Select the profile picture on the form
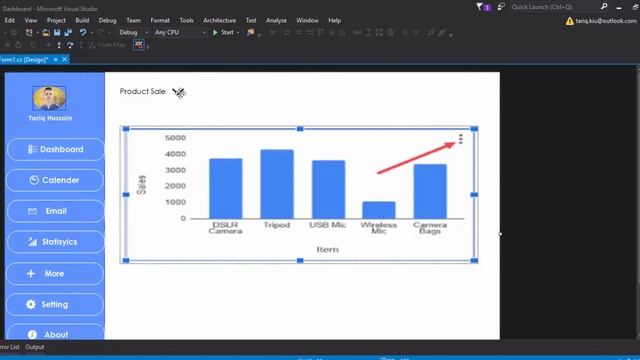Viewport: 640px width, 360px height. [49, 98]
